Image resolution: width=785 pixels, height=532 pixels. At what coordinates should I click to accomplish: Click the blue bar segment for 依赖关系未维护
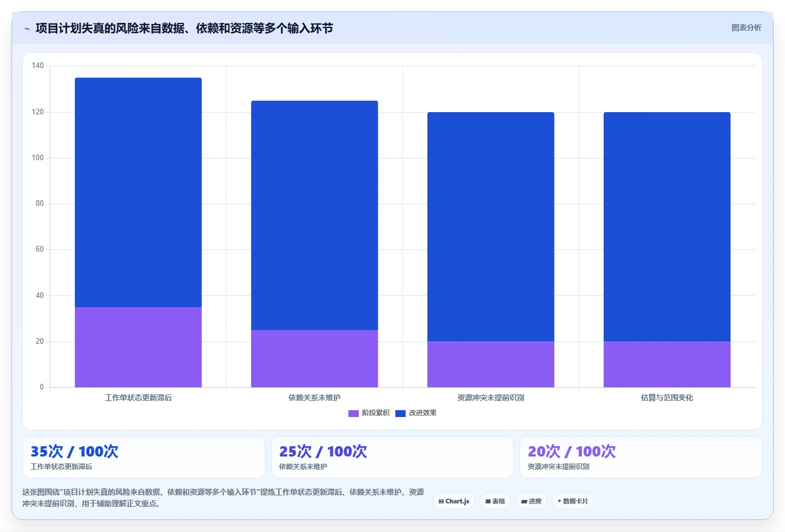[315, 216]
